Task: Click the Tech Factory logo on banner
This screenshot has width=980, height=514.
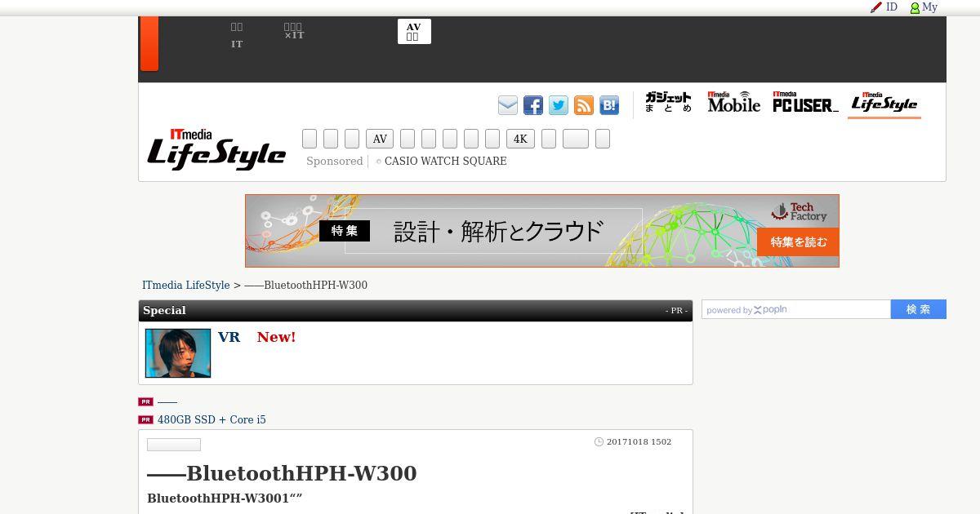Action: (799, 212)
